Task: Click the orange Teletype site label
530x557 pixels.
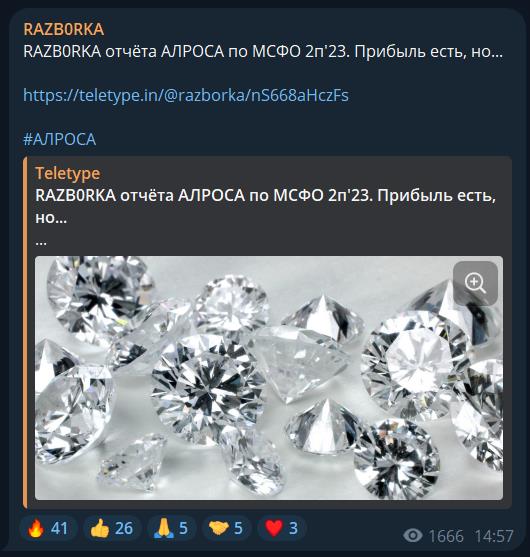Action: [67, 173]
